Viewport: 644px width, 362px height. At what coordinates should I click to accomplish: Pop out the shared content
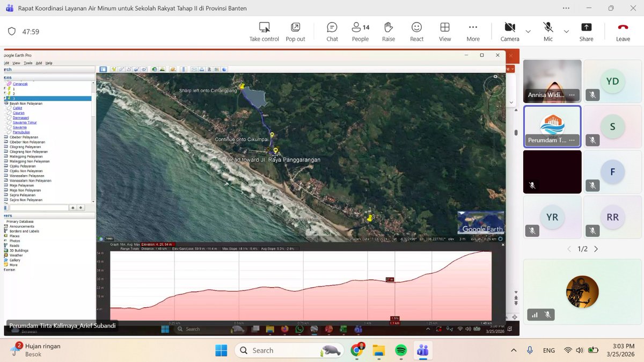[x=295, y=32]
